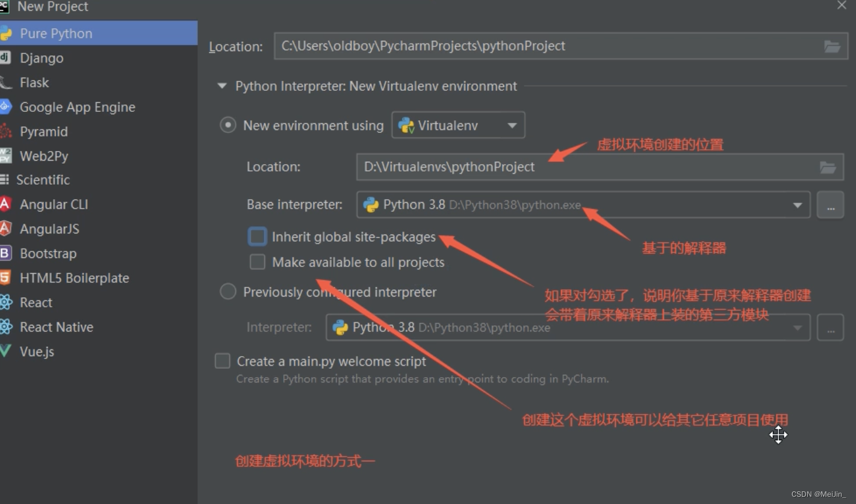The width and height of the screenshot is (856, 504).
Task: Enable Create a main.py welcome script
Action: pyautogui.click(x=223, y=361)
